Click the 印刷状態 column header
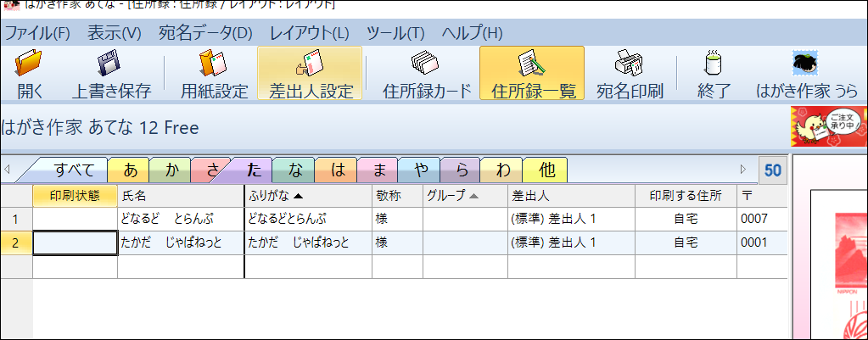868x340 pixels. (x=76, y=196)
